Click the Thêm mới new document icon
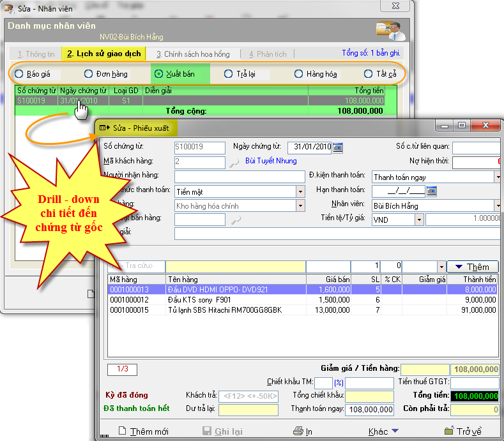The image size is (504, 441). pos(123,431)
